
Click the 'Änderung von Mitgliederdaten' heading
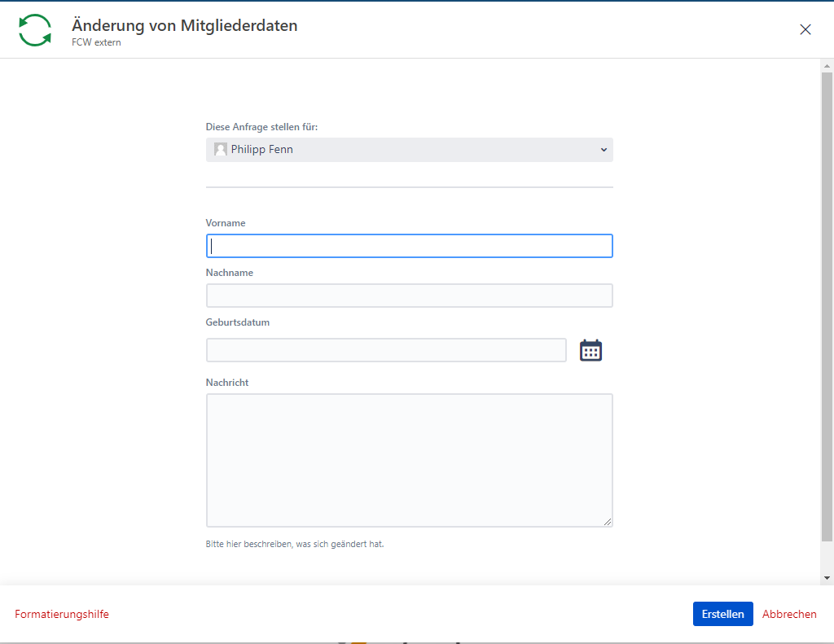[x=185, y=25]
